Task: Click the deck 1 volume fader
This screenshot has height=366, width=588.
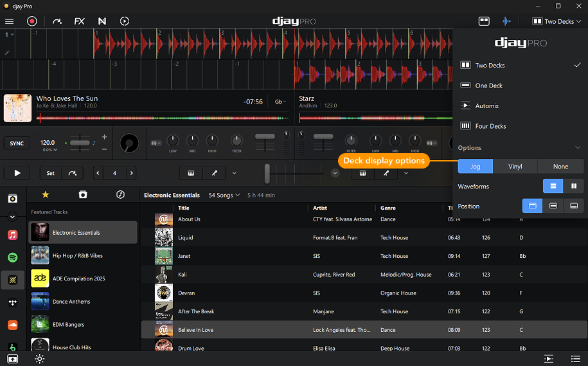Action: (265, 136)
